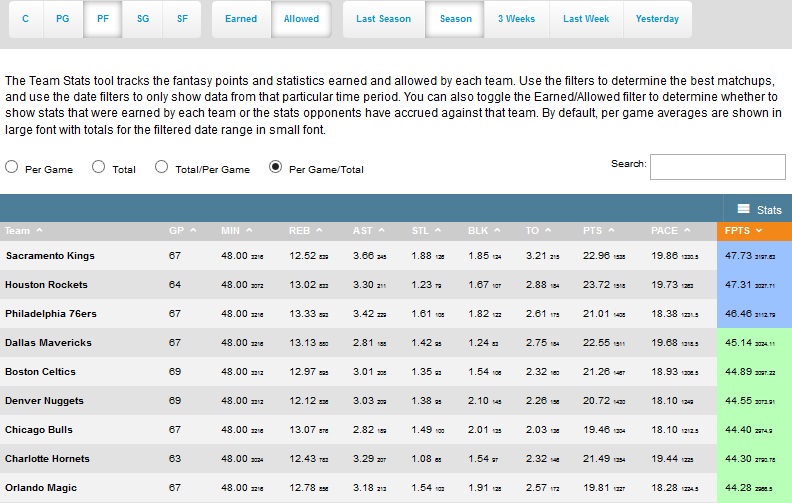
Task: Sort table by TO column
Action: coord(538,231)
